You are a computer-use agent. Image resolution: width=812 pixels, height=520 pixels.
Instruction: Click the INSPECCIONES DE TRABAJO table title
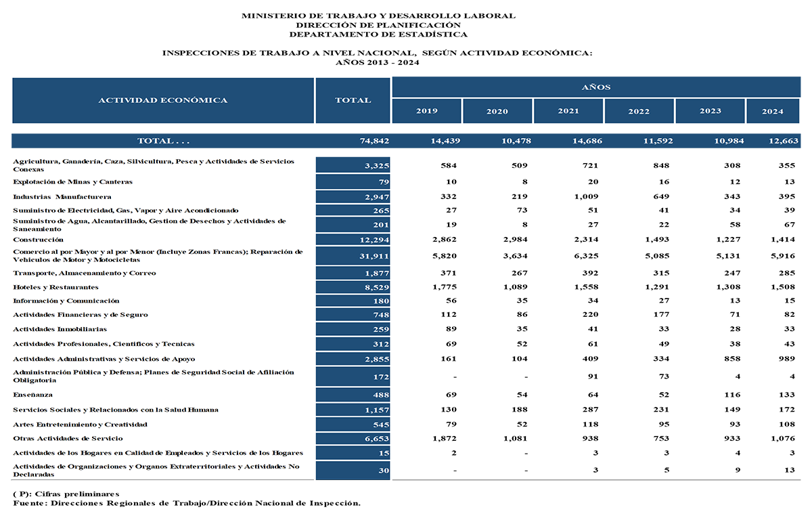point(378,53)
